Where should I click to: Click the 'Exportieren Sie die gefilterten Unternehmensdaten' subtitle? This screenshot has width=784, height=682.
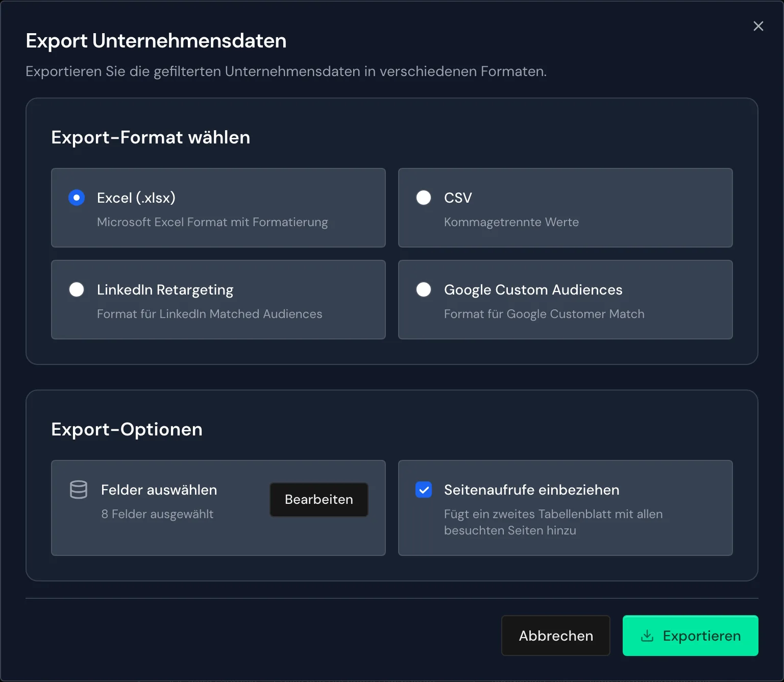pos(286,71)
